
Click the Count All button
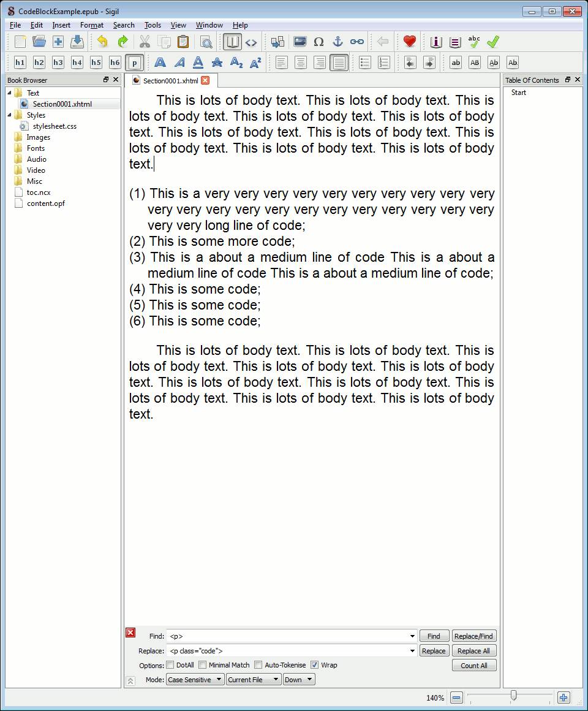pyautogui.click(x=474, y=665)
